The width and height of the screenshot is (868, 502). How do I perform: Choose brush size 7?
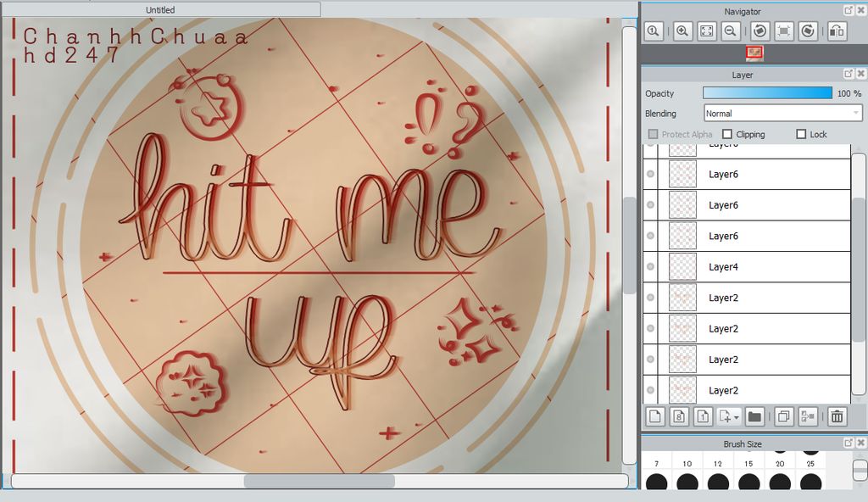[x=657, y=480]
